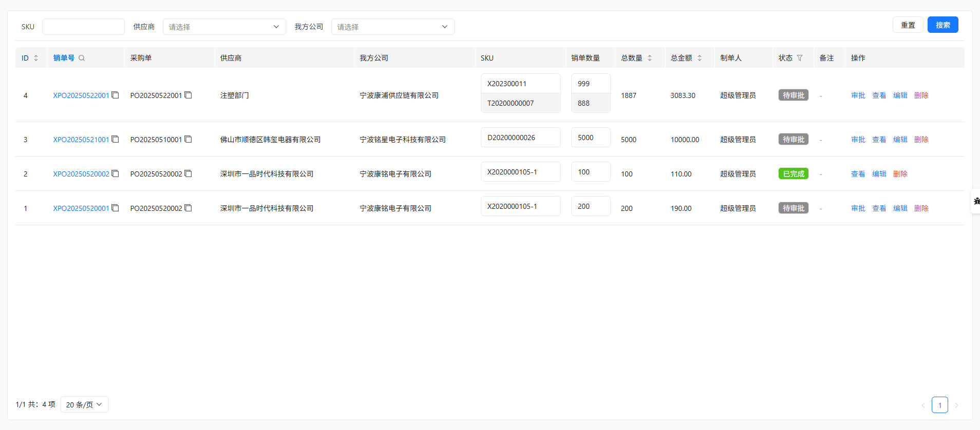Sort by 总金额 column arrows
The image size is (980, 430).
(x=700, y=58)
